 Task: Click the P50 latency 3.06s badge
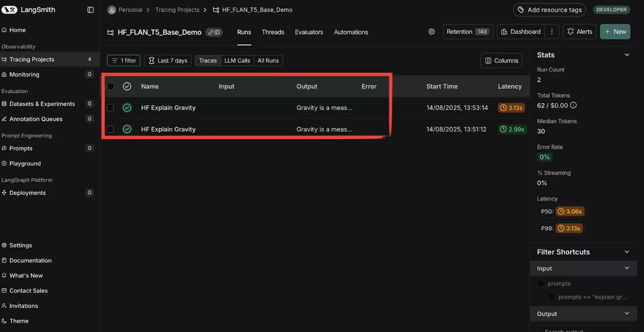[x=570, y=212]
